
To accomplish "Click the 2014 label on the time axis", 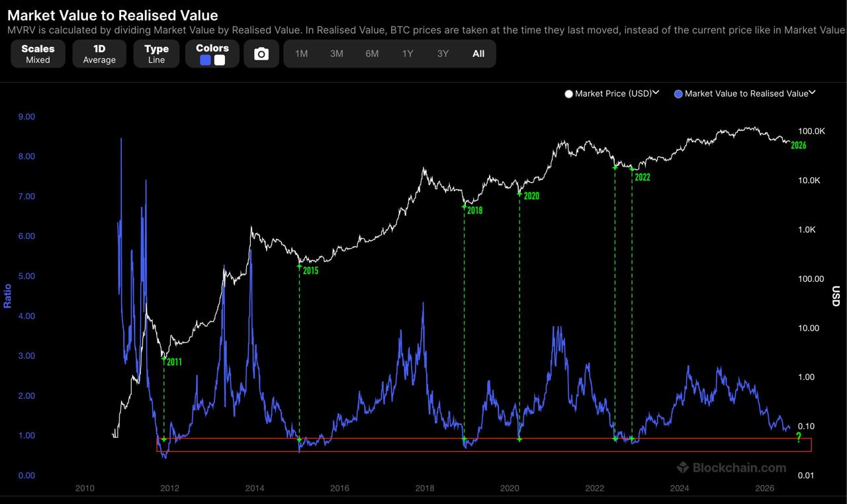I will [x=255, y=489].
